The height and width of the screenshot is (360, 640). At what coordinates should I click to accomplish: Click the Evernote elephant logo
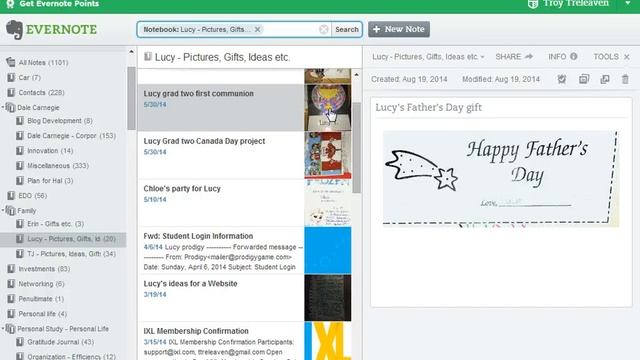(x=15, y=30)
